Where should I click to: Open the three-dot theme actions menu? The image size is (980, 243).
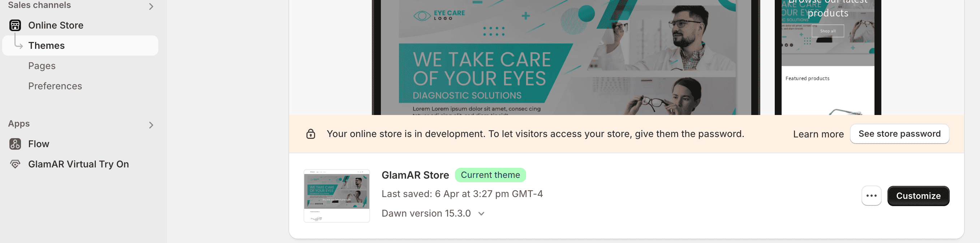pos(871,196)
